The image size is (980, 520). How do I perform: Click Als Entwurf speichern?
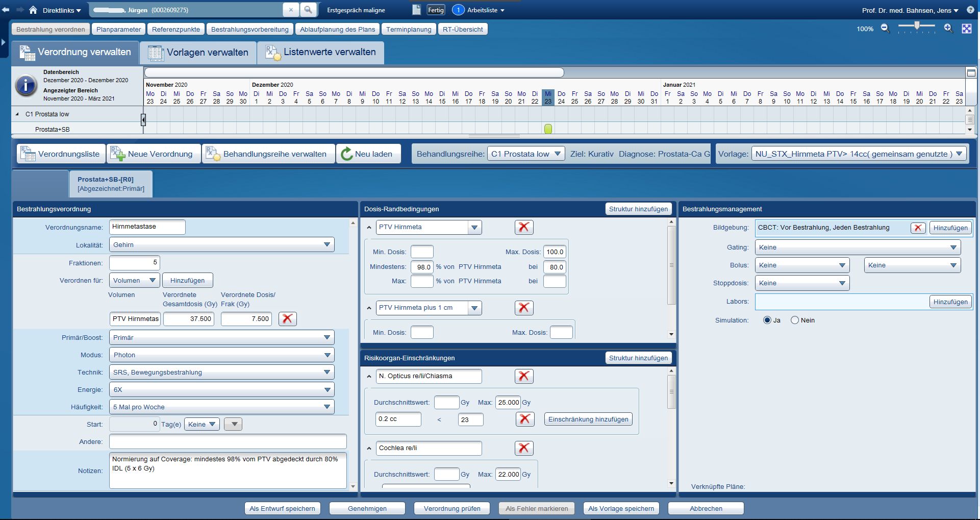tap(282, 509)
